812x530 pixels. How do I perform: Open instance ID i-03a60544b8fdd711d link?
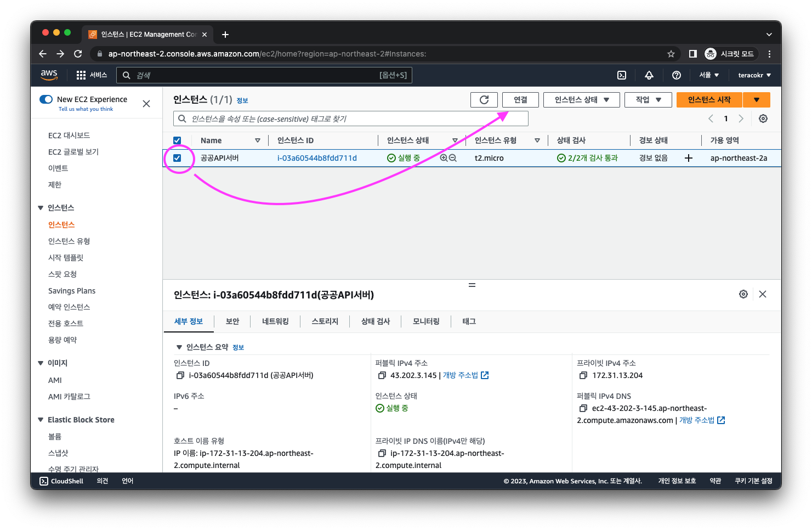[317, 158]
